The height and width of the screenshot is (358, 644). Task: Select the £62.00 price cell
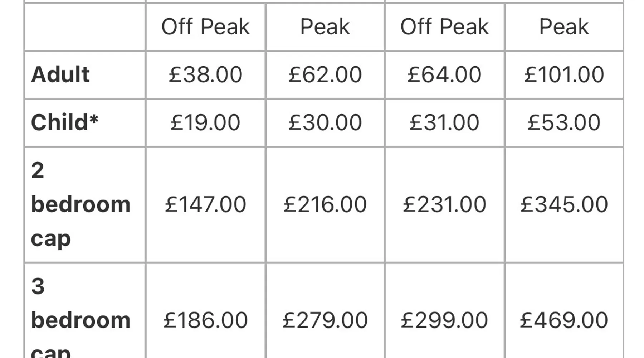pyautogui.click(x=325, y=74)
